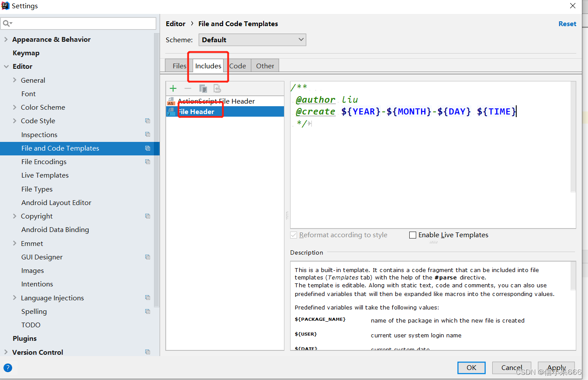Open Images settings
The image size is (588, 380).
click(33, 270)
